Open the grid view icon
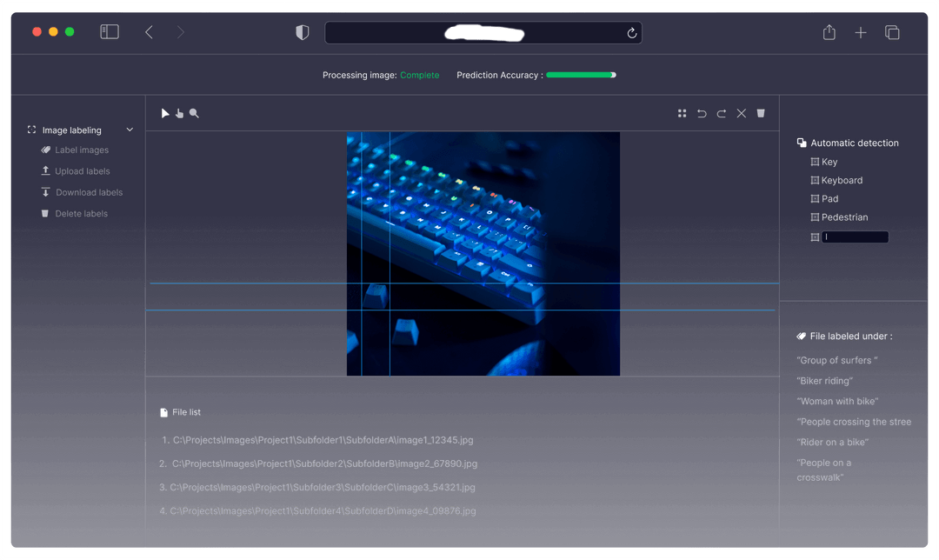Image resolution: width=939 pixels, height=560 pixels. 683,113
